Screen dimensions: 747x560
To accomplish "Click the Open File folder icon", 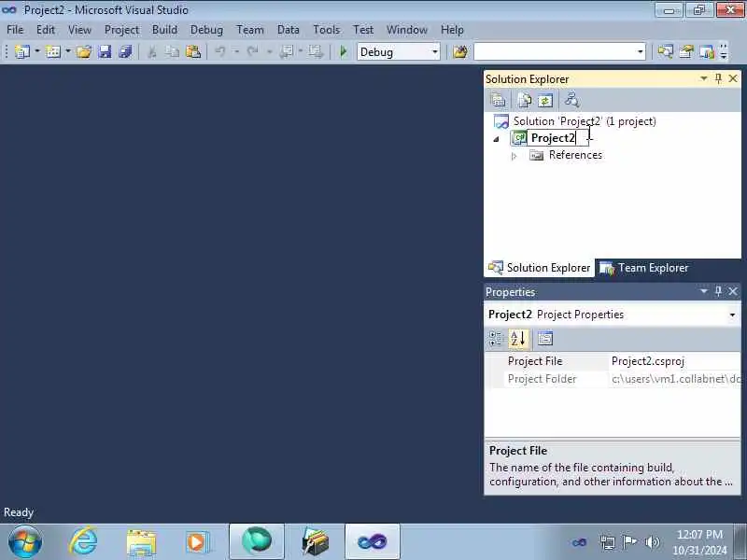I will pyautogui.click(x=84, y=51).
